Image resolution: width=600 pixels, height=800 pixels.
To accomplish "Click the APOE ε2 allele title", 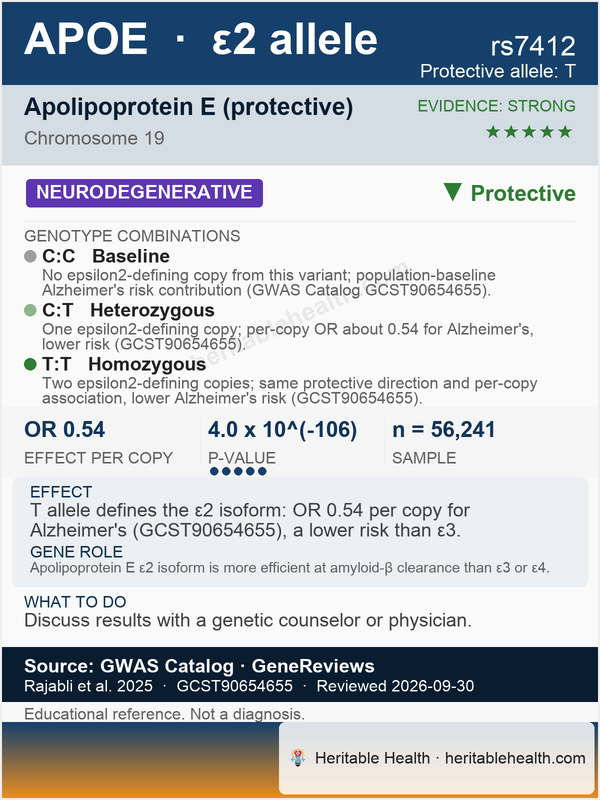I will (201, 39).
